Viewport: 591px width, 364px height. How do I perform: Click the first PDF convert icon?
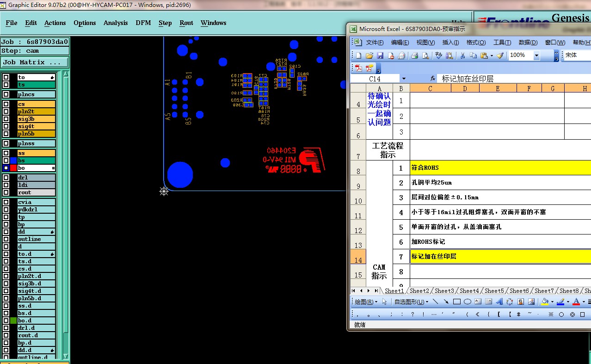pyautogui.click(x=358, y=68)
